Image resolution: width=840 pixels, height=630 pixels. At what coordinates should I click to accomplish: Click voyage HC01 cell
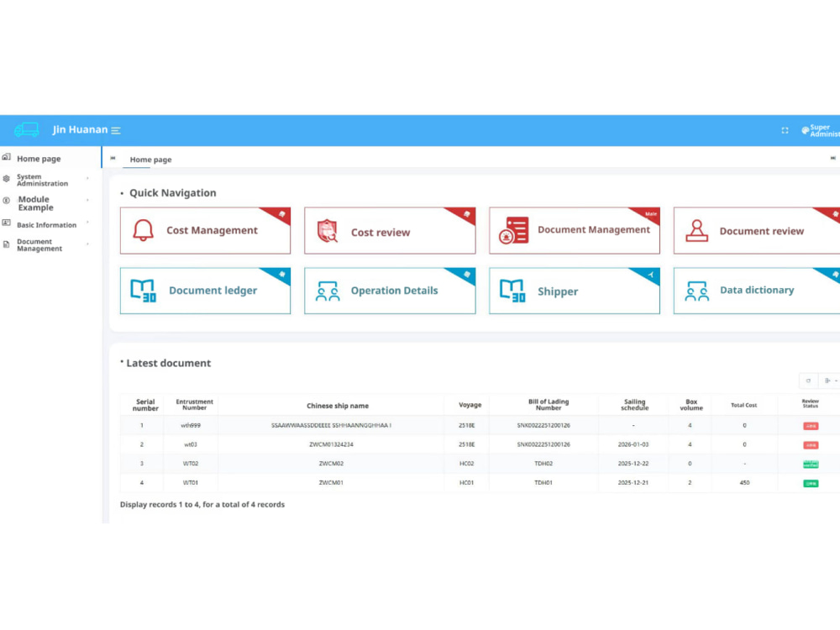466,483
